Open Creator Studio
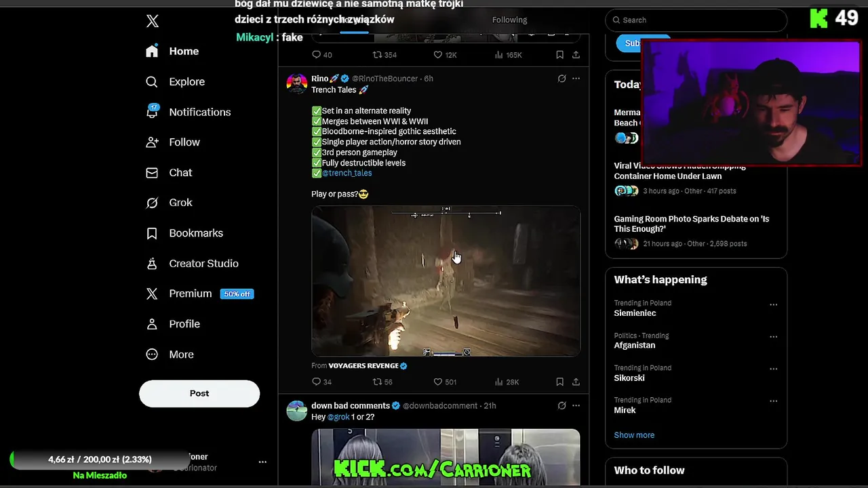 pos(192,264)
